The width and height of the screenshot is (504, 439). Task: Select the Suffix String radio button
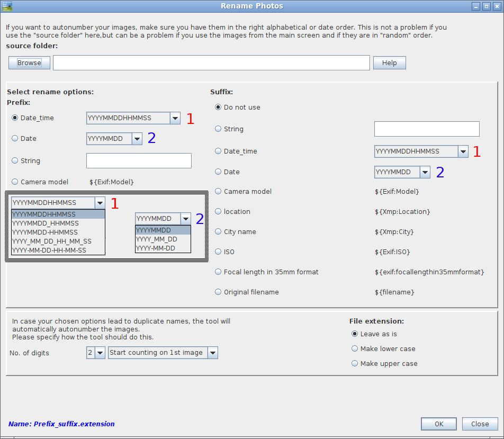(x=218, y=129)
